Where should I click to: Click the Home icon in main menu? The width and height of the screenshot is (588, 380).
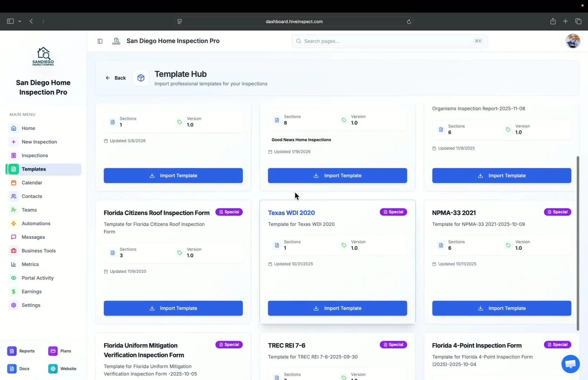point(13,128)
